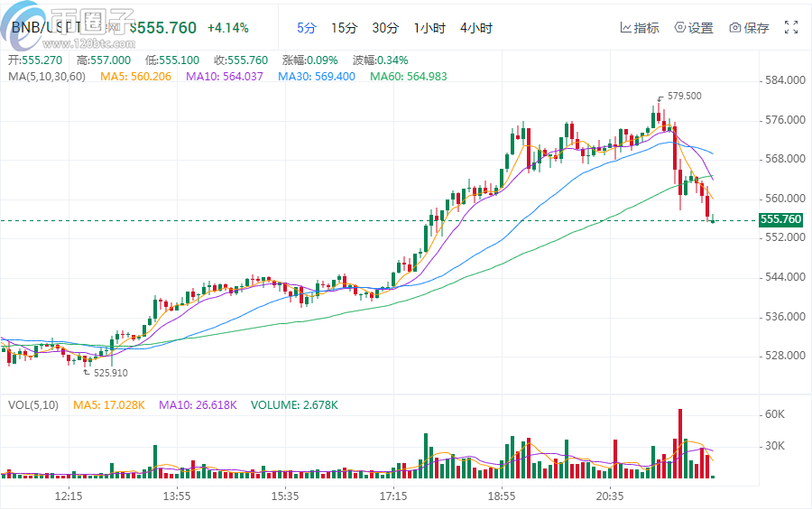Click the 536.000 price axis label
Screen dimensions: 812x510
pyautogui.click(x=785, y=316)
